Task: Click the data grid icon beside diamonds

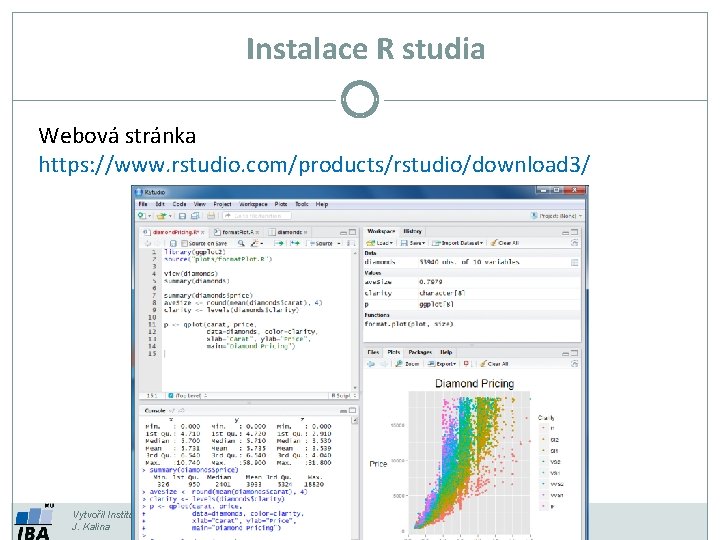Action: point(574,262)
